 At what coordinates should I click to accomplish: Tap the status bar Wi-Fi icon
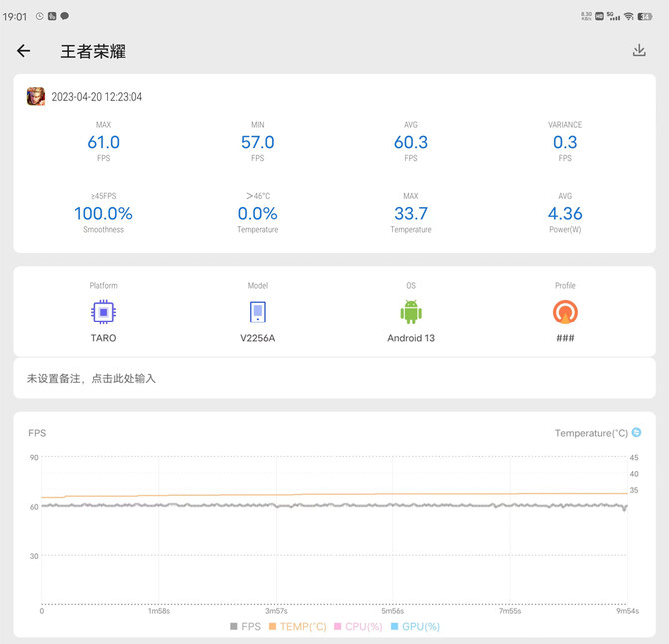(628, 16)
